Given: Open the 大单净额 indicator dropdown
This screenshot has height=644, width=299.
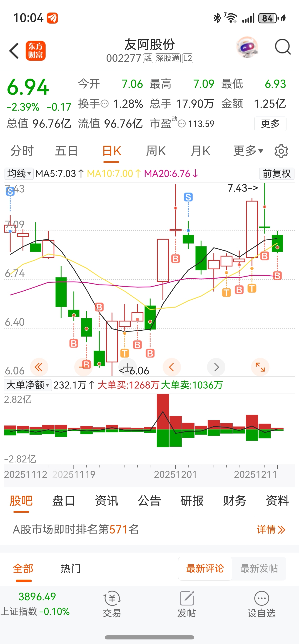Looking at the screenshot, I should (x=28, y=385).
